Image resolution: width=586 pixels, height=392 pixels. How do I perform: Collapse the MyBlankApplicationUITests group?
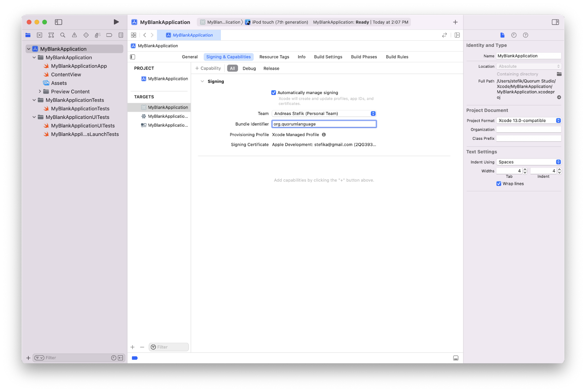tap(34, 117)
